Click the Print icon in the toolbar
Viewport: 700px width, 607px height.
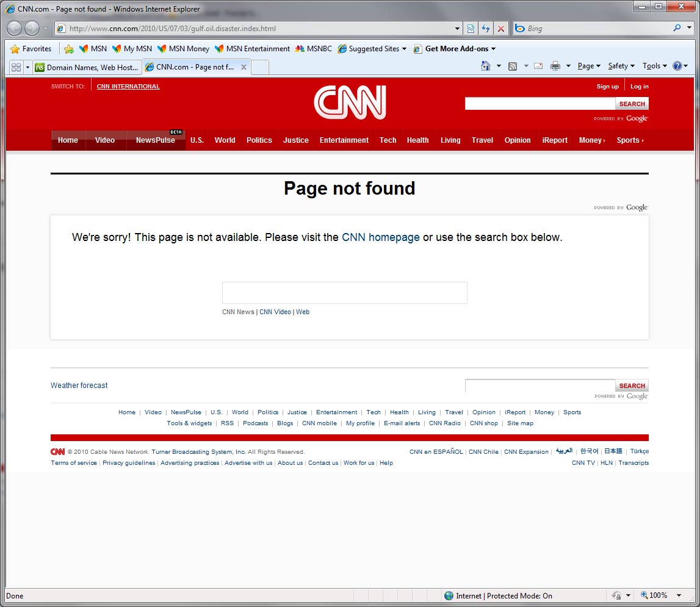click(555, 66)
